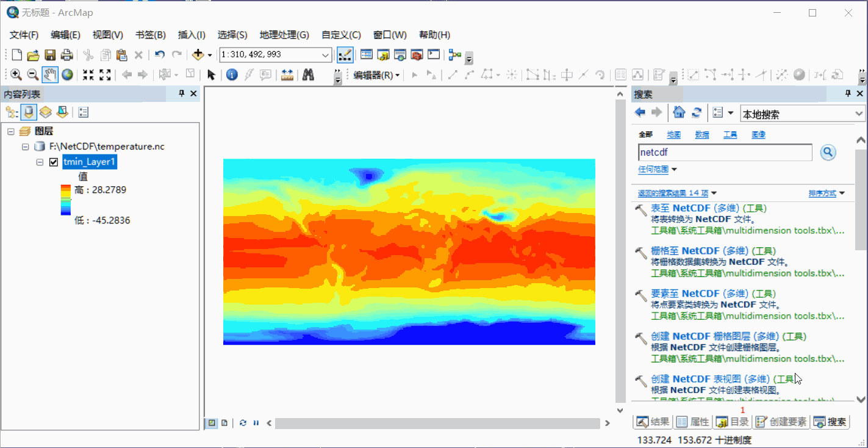Image resolution: width=868 pixels, height=448 pixels.
Task: Select the Identify tool
Action: pyautogui.click(x=232, y=74)
